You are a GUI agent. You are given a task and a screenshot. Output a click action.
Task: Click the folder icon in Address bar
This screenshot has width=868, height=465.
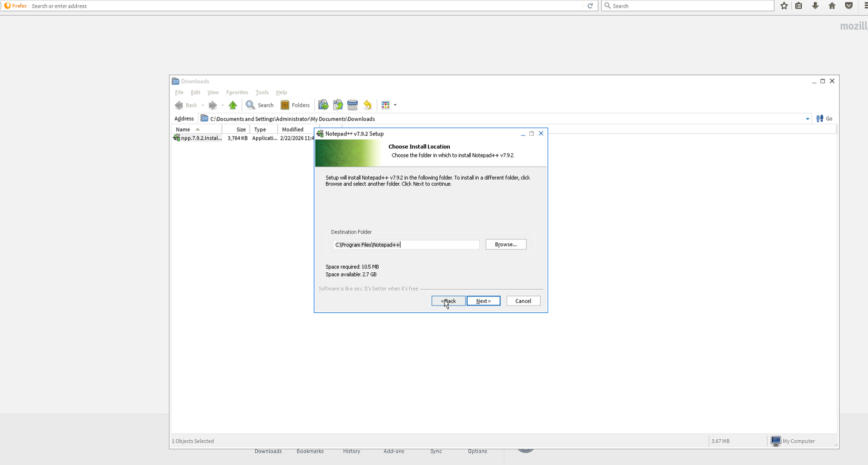click(x=205, y=118)
